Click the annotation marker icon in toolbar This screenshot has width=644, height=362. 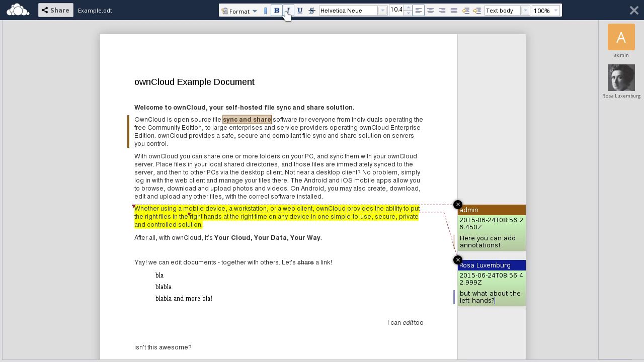pos(266,11)
